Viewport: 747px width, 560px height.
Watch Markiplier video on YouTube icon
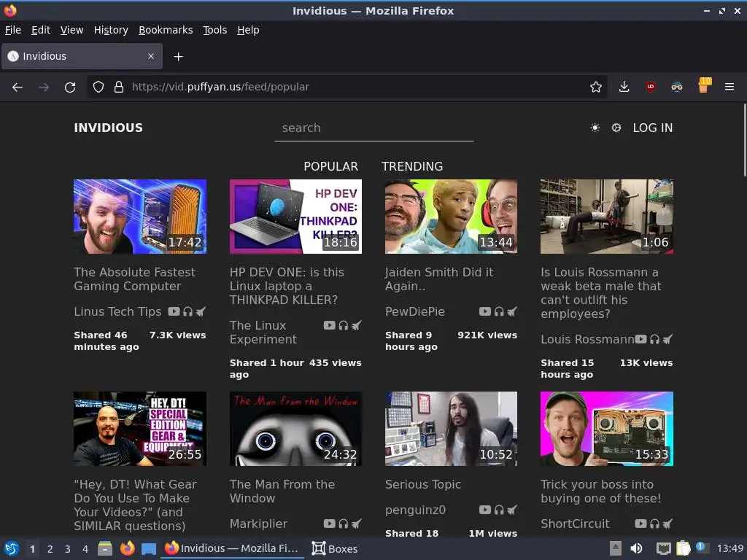(329, 524)
